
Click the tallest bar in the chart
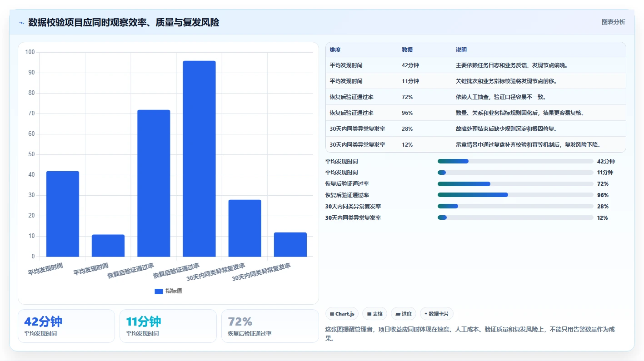click(x=199, y=159)
